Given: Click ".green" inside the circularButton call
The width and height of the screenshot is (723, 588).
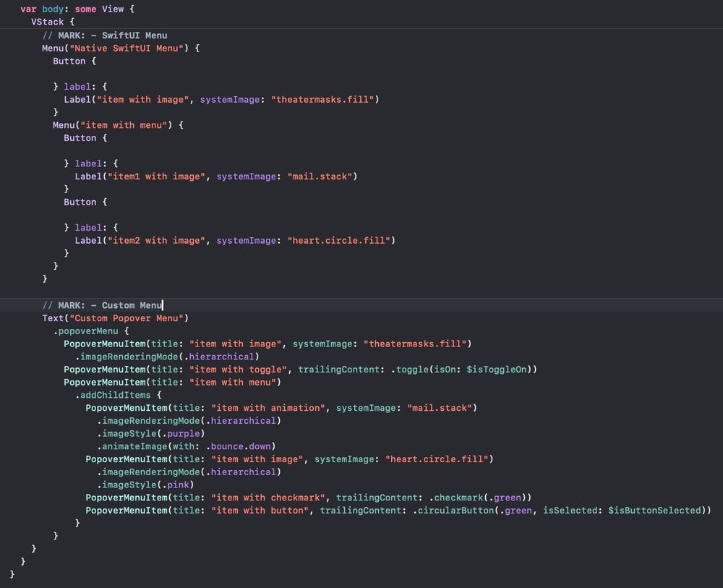Looking at the screenshot, I should coord(515,511).
